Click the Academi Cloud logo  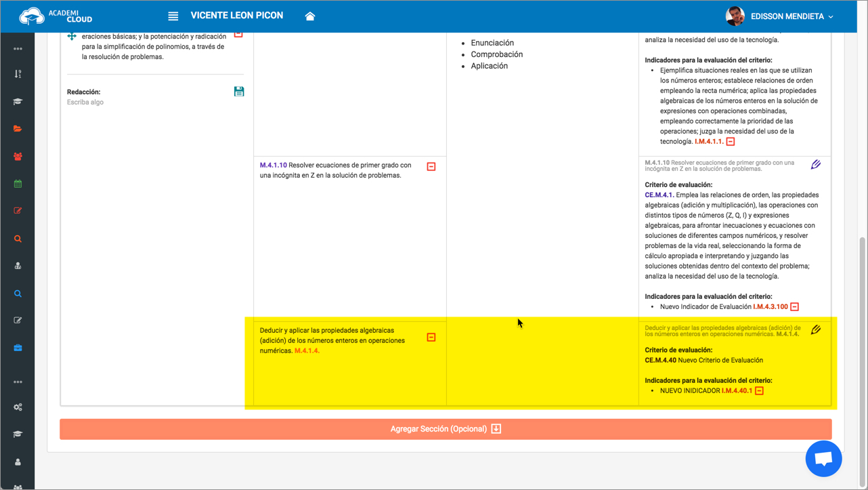pos(56,16)
